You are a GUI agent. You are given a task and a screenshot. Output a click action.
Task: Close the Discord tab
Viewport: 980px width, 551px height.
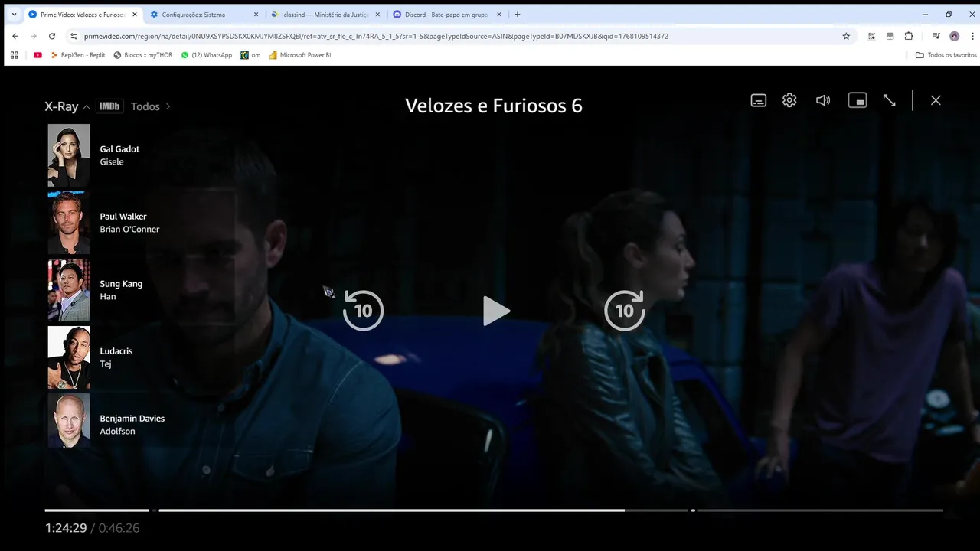coord(499,15)
